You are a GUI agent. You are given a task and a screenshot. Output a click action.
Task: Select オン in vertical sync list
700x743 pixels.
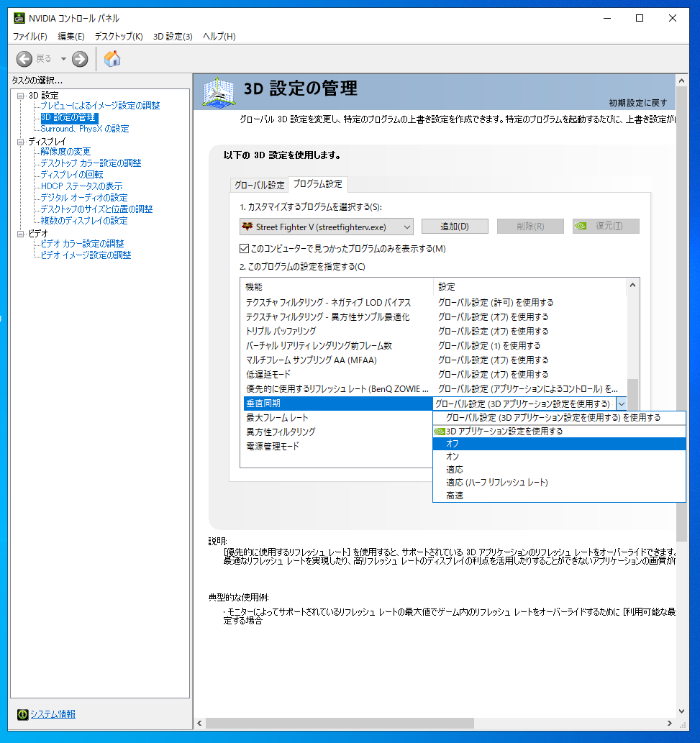pos(559,457)
